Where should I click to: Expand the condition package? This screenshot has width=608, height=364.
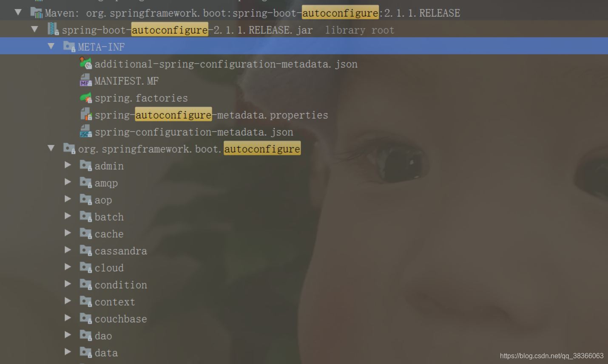(68, 284)
